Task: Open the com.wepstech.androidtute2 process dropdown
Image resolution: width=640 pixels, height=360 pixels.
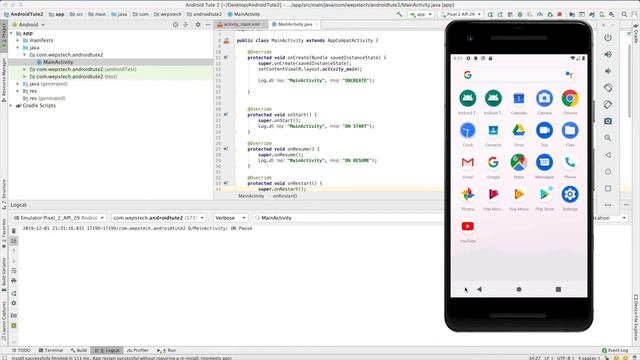Action: (158, 218)
